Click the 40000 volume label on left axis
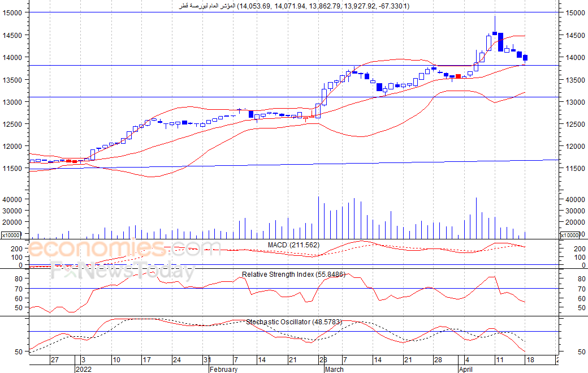This screenshot has height=373, width=588. click(12, 200)
